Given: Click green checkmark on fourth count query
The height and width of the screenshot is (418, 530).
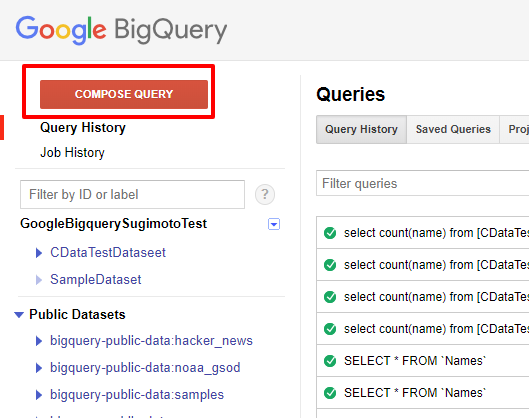Looking at the screenshot, I should 330,329.
